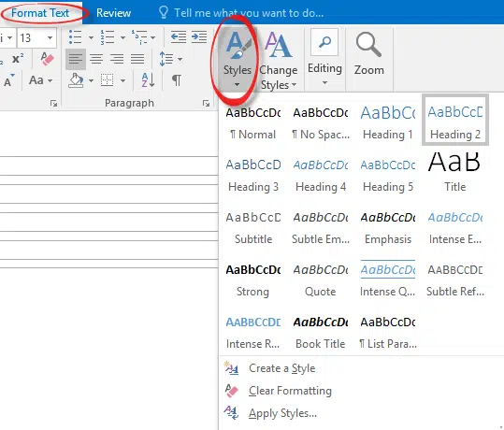The height and width of the screenshot is (430, 504).
Task: Expand the font size 13 dropdown
Action: [50, 38]
